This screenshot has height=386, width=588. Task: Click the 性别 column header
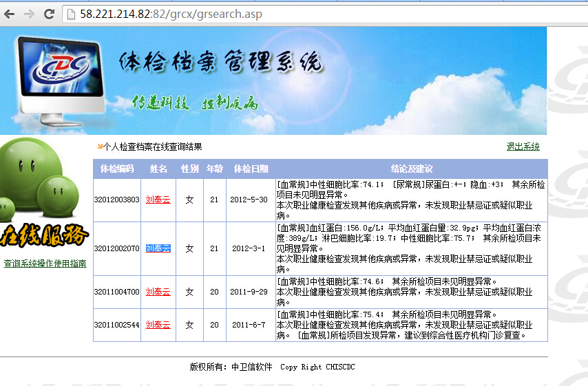click(x=189, y=169)
